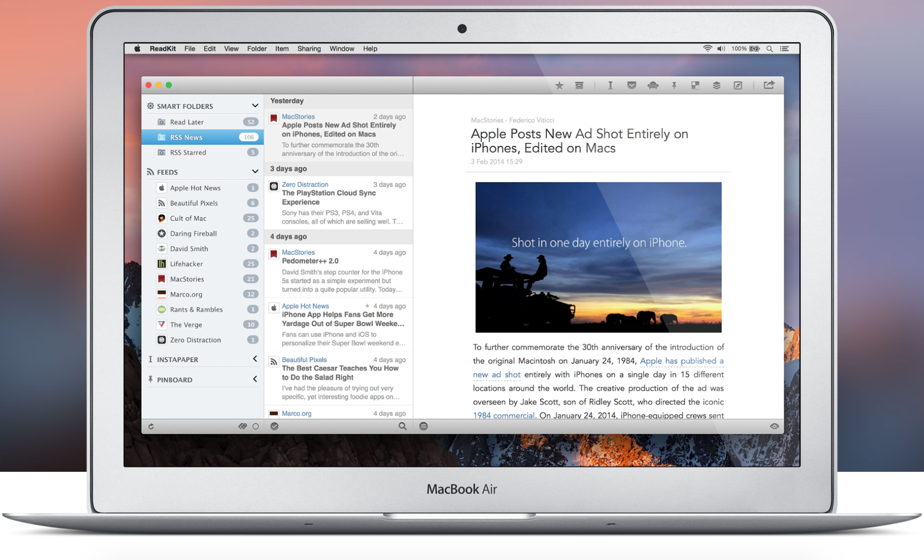Screen dimensions: 924x560
Task: Pin article to Pinboard in toolbar
Action: pyautogui.click(x=674, y=86)
